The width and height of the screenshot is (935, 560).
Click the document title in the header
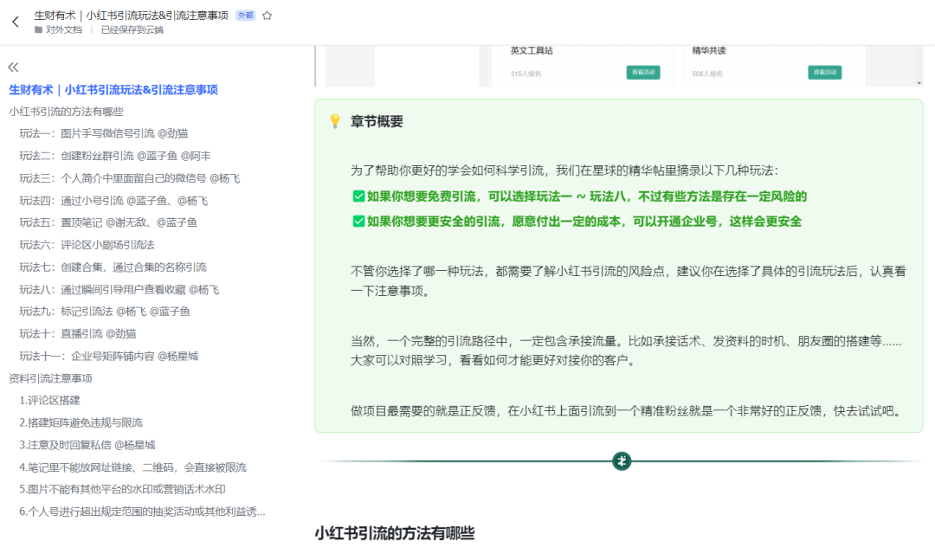pos(132,16)
